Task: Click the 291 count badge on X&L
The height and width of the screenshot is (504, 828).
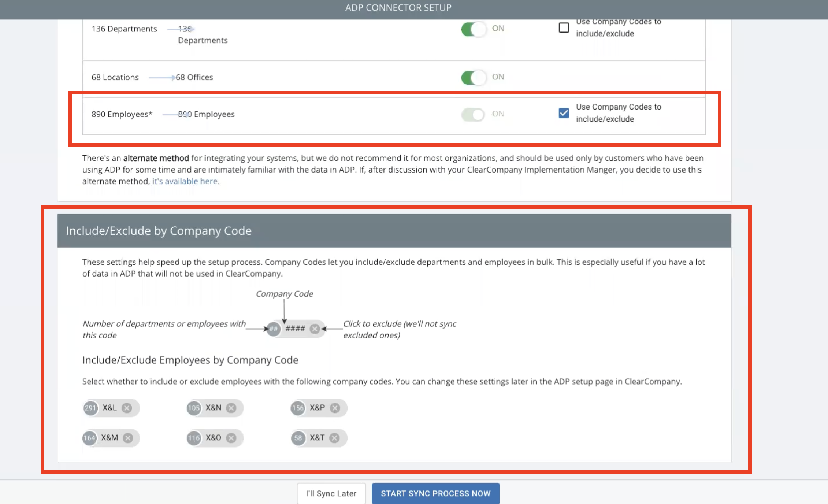Action: (x=90, y=408)
